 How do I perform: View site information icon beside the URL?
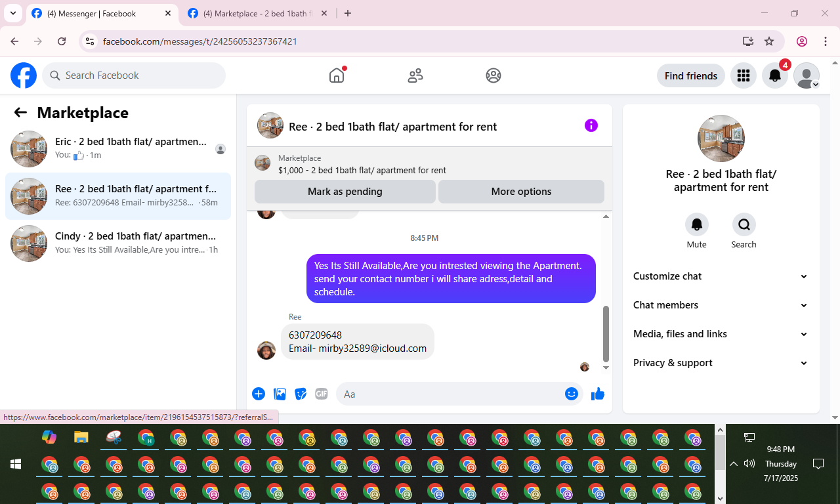point(91,41)
